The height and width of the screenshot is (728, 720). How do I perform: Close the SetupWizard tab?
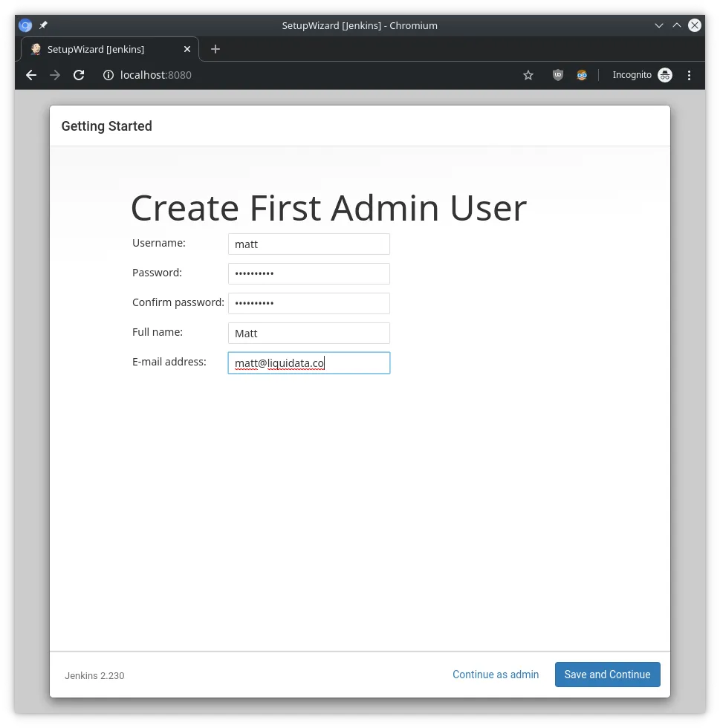(187, 49)
